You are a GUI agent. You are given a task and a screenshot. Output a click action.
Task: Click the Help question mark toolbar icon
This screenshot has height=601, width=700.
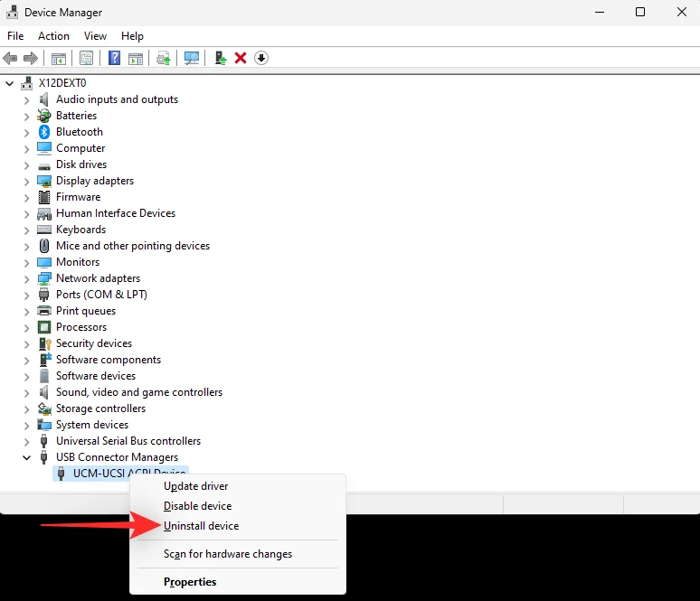tap(114, 58)
